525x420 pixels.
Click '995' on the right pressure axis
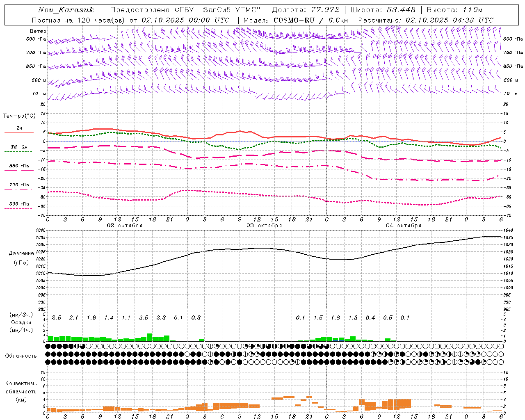point(507,295)
